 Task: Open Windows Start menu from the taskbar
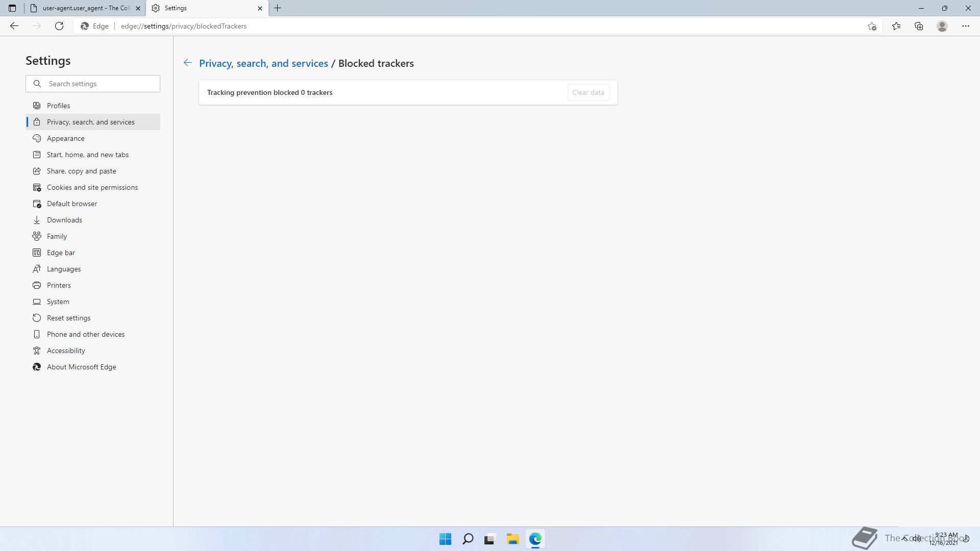pyautogui.click(x=445, y=539)
